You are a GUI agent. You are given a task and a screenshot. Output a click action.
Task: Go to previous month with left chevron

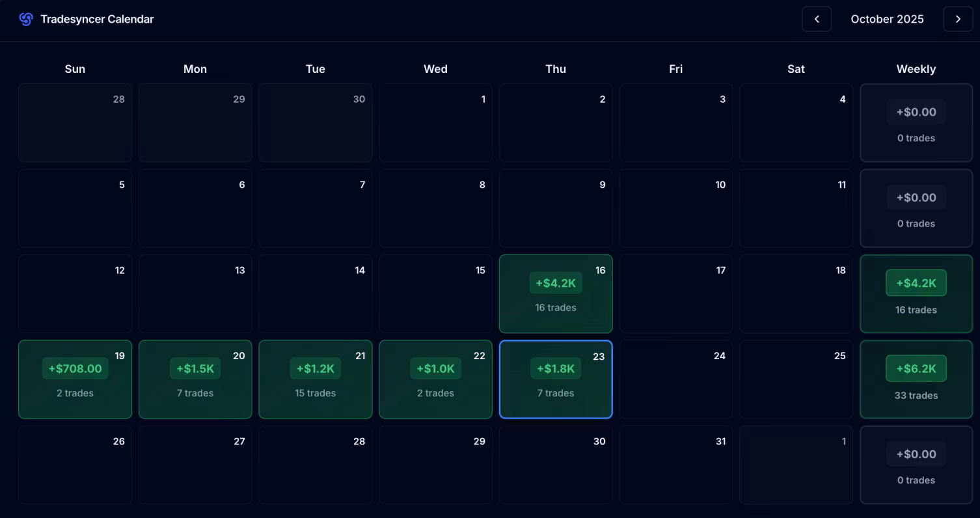pyautogui.click(x=816, y=20)
